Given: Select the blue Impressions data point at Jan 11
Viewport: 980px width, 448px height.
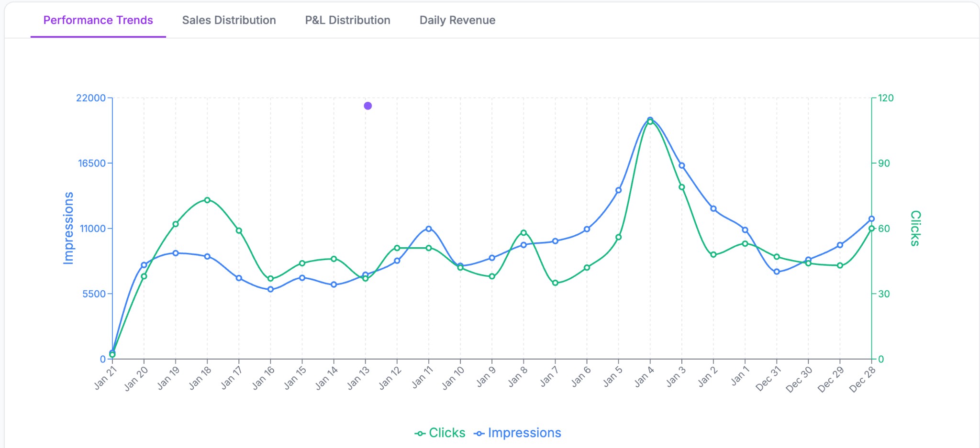Looking at the screenshot, I should pos(429,229).
